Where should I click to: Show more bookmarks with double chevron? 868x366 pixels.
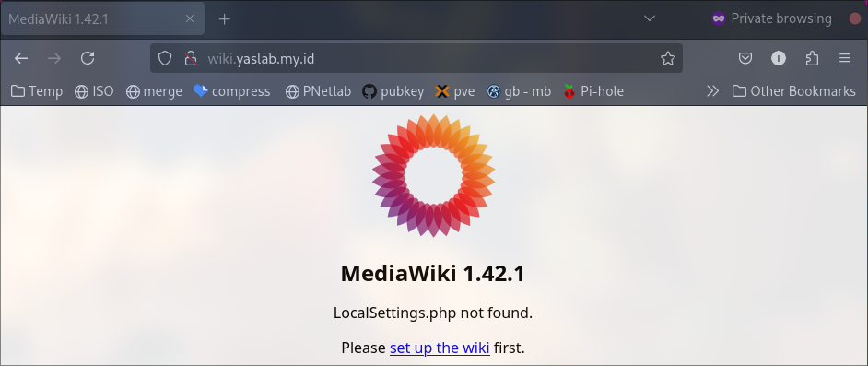click(x=712, y=91)
